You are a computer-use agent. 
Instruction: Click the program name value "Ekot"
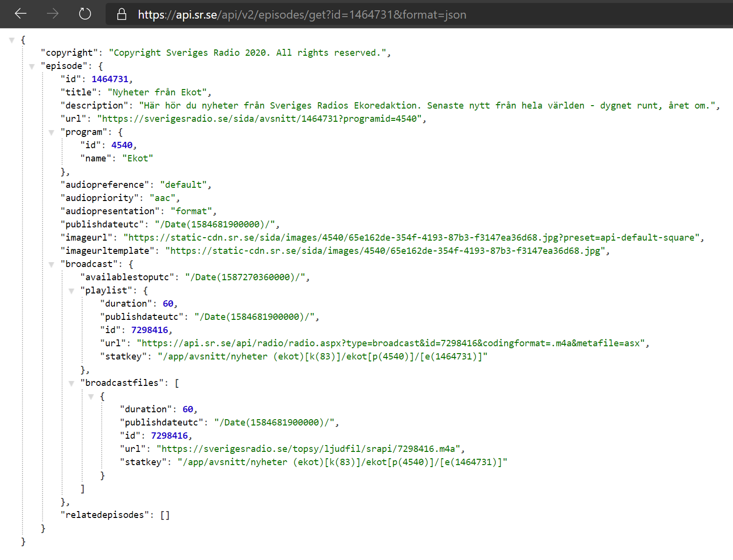[137, 158]
